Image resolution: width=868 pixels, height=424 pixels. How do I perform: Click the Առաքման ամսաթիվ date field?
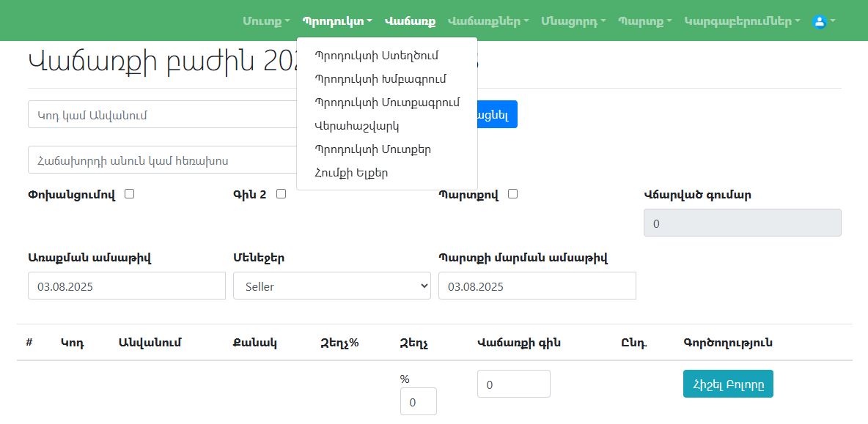[126, 286]
